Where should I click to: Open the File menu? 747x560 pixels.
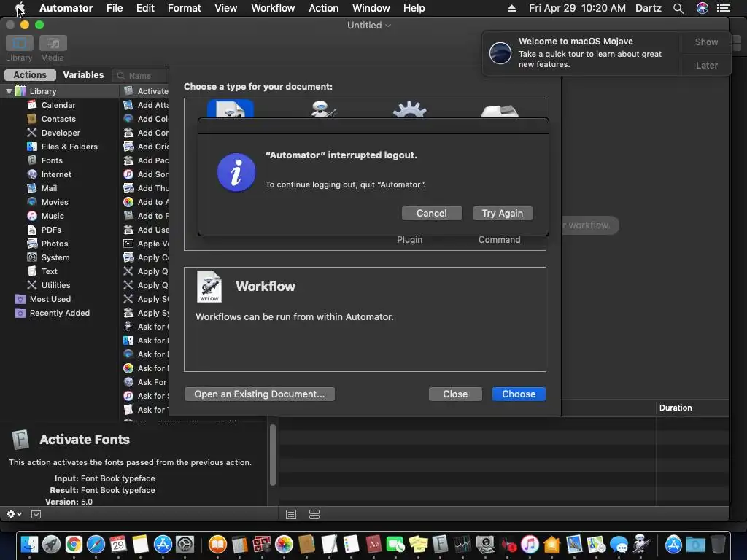(x=115, y=8)
